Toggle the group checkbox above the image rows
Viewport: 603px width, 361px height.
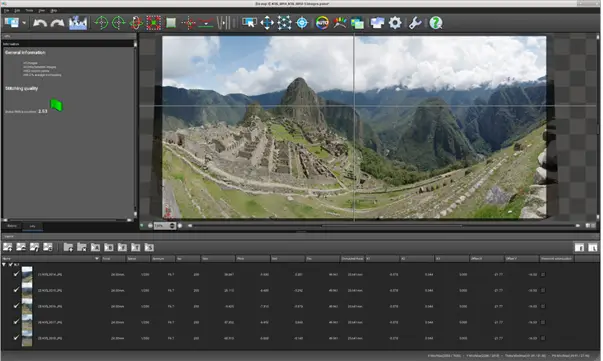(10, 265)
